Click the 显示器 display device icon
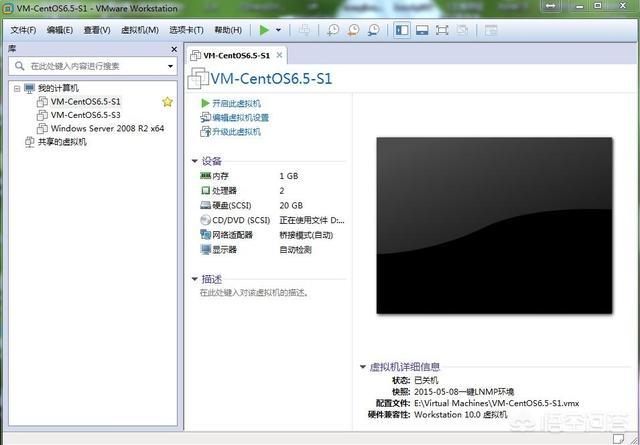Screen dimensions: 640x445 tap(205, 249)
